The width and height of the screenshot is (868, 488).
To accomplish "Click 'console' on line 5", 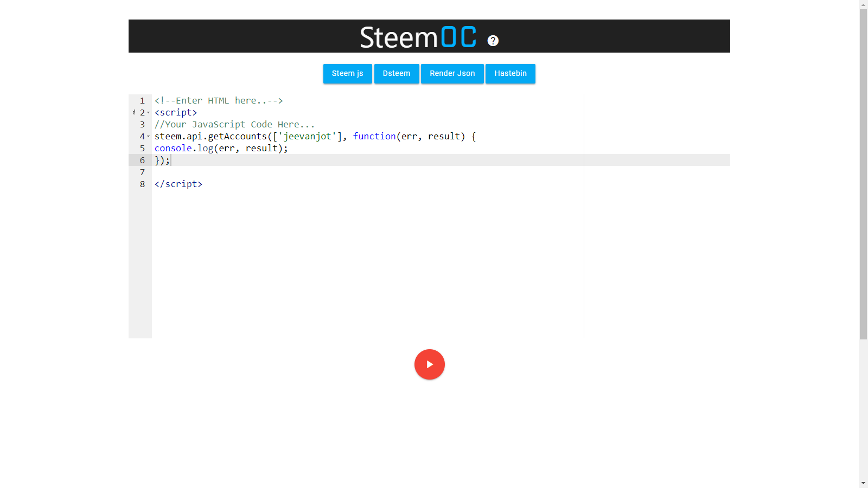I will (x=173, y=149).
